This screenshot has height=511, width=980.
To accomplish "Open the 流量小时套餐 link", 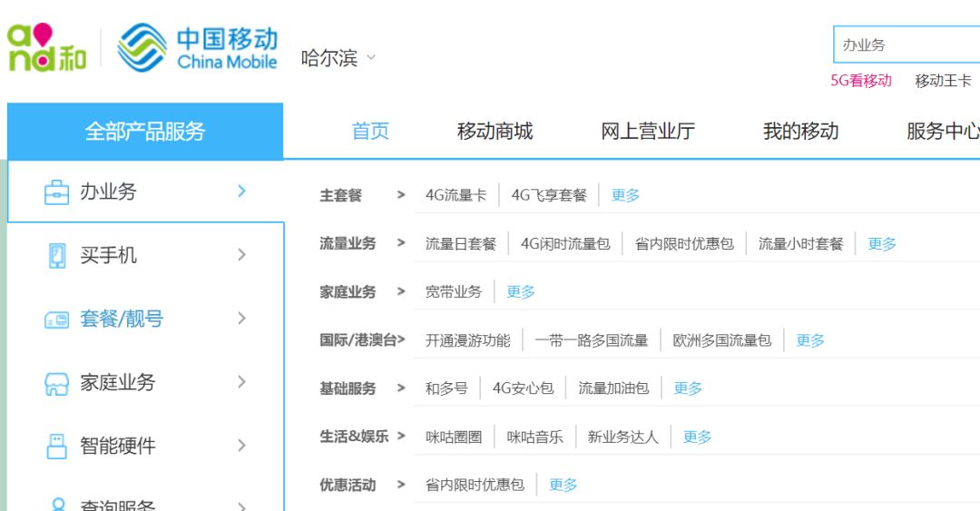I will coord(801,244).
